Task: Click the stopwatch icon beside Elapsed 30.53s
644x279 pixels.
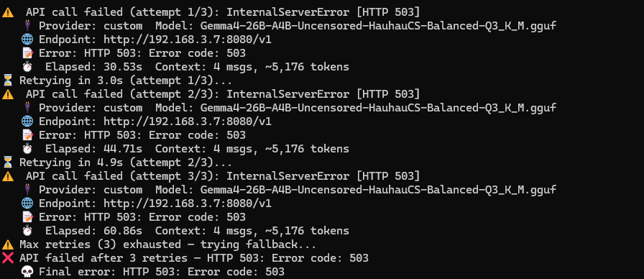Action: click(x=27, y=67)
